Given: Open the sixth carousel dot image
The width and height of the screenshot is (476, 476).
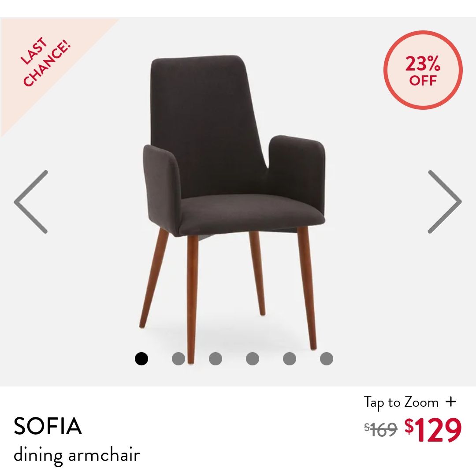Looking at the screenshot, I should pos(327,359).
